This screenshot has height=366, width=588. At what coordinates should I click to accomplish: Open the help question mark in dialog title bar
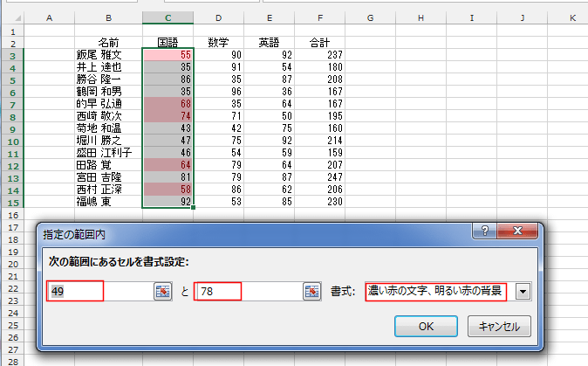(x=484, y=231)
